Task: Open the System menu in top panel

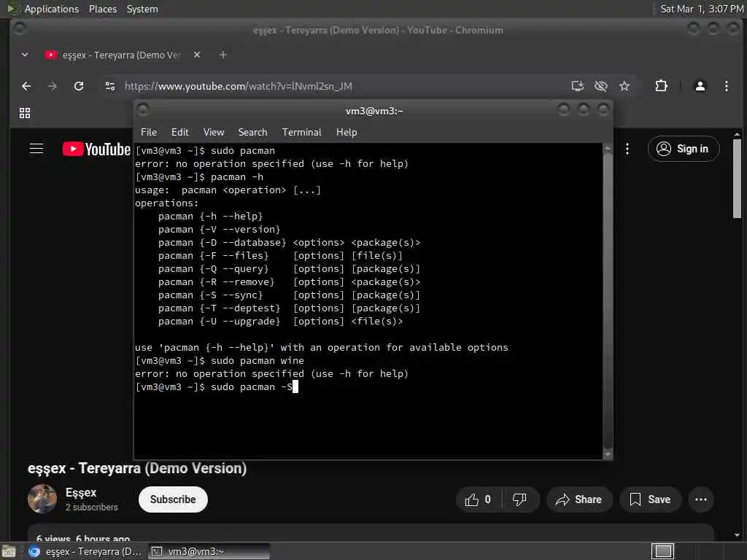Action: (x=142, y=9)
